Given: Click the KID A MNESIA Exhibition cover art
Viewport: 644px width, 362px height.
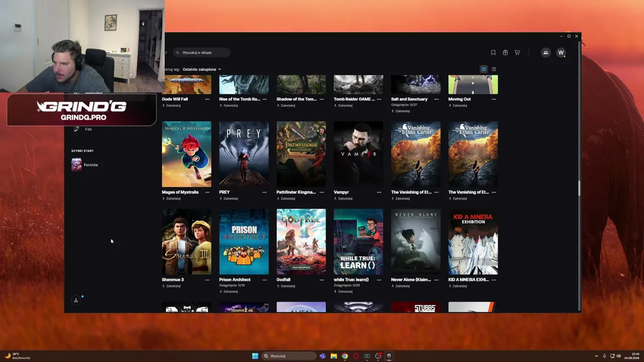Looking at the screenshot, I should [x=473, y=242].
